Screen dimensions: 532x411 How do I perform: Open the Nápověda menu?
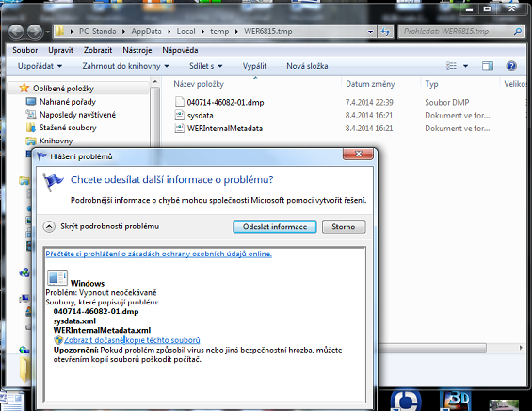[x=180, y=50]
